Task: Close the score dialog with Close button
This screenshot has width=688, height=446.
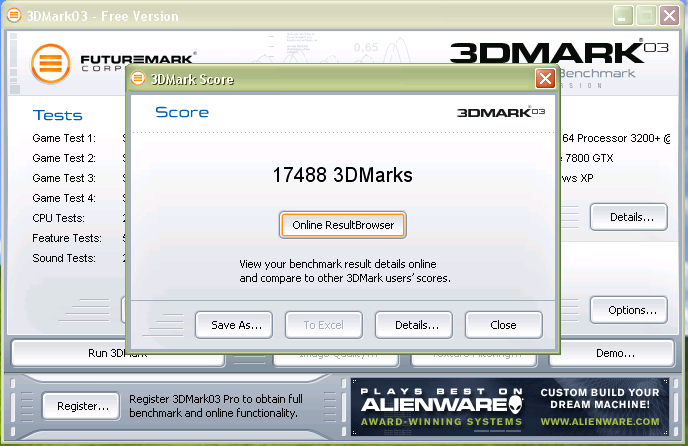Action: [504, 325]
